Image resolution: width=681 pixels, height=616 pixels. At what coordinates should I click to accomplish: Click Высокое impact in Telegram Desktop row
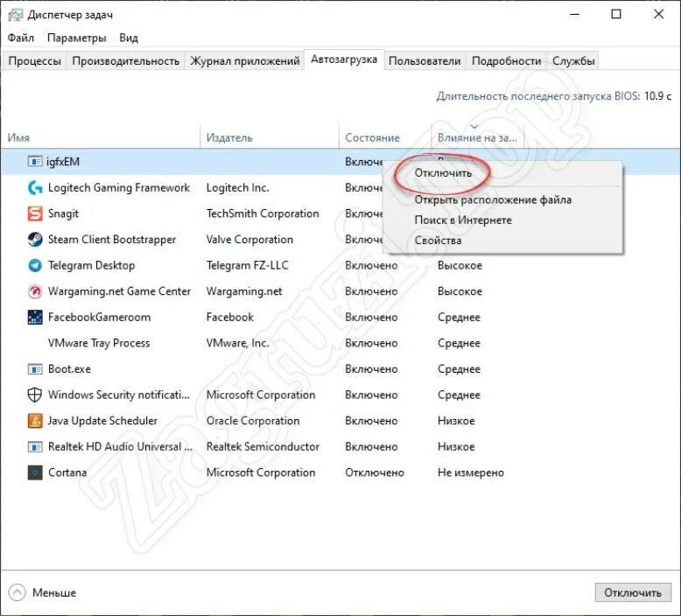(x=460, y=265)
